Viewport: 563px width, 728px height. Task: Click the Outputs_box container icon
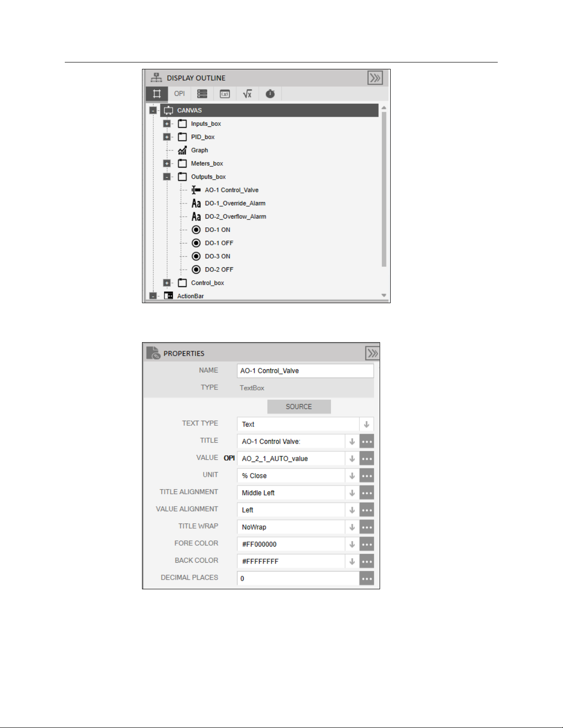tap(182, 177)
